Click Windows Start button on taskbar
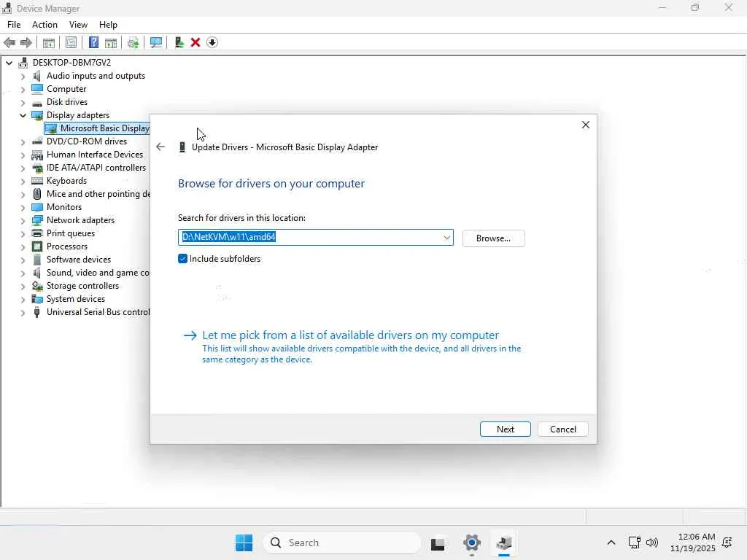 click(x=244, y=542)
